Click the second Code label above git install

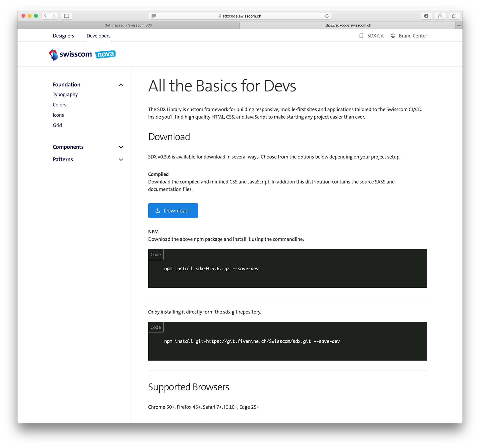click(x=156, y=327)
